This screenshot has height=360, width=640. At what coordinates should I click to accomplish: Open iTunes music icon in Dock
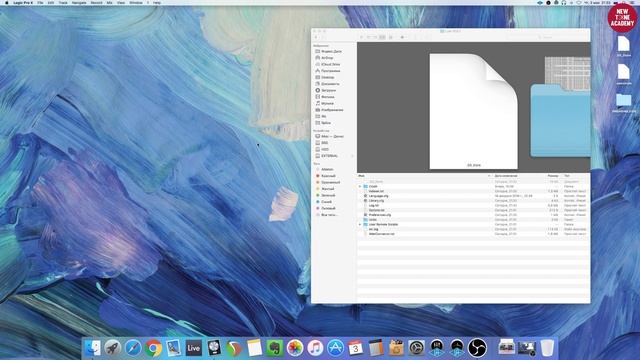pos(315,348)
